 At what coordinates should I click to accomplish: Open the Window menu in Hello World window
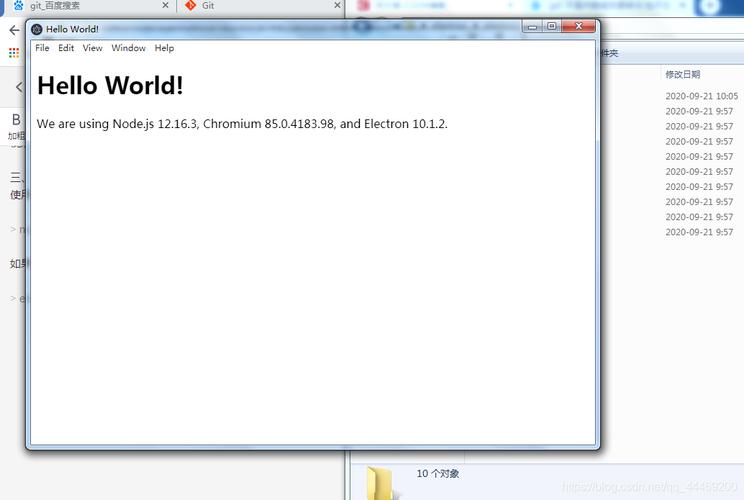128,48
